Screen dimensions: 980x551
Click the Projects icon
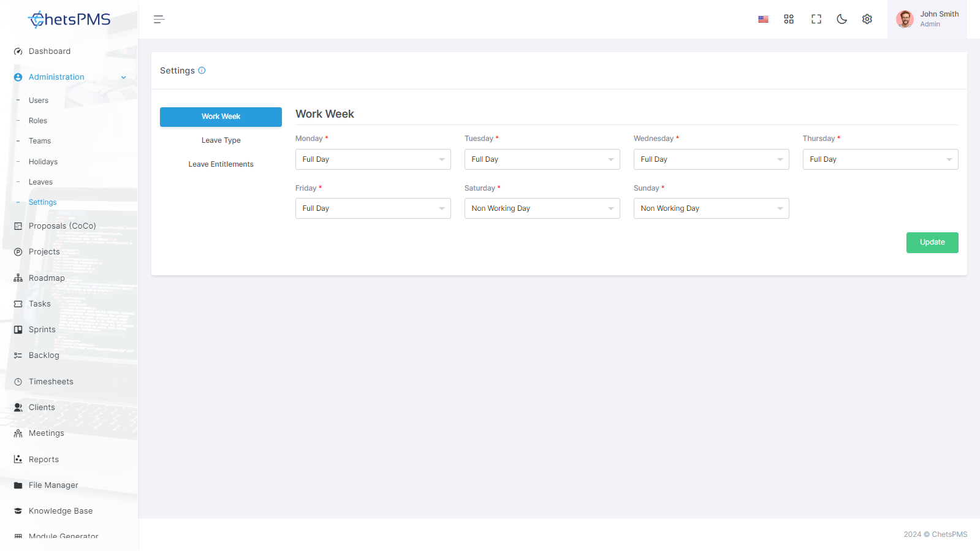18,252
